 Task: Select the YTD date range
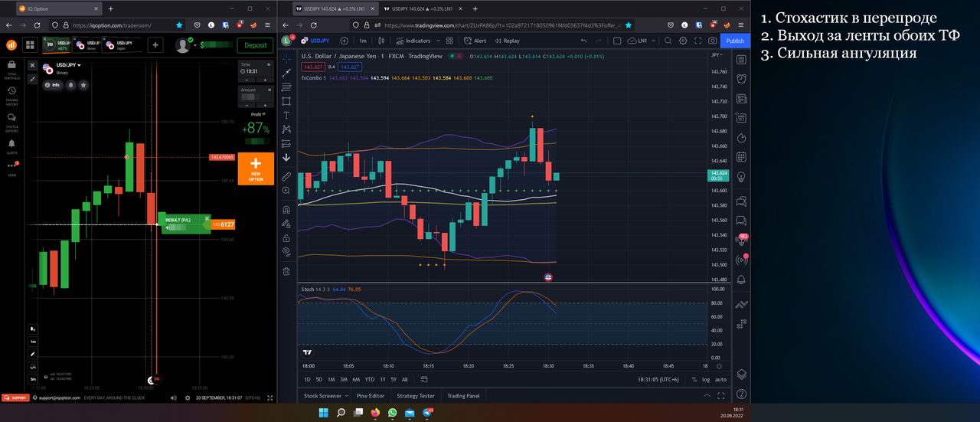point(369,379)
